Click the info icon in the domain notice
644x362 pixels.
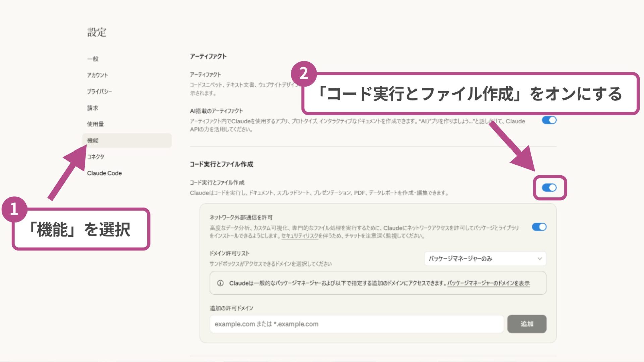220,283
